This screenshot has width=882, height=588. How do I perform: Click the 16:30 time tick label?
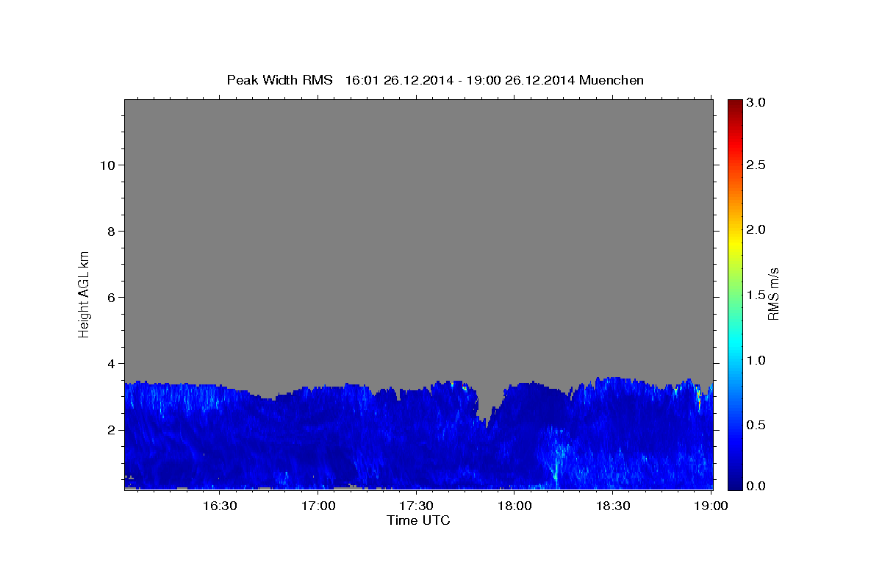pos(220,506)
